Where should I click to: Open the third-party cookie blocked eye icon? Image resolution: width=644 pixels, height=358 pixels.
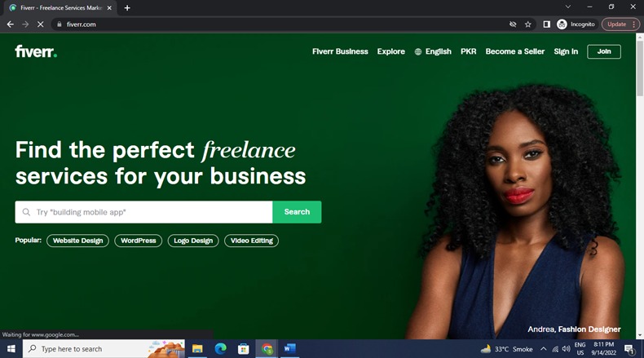point(513,24)
